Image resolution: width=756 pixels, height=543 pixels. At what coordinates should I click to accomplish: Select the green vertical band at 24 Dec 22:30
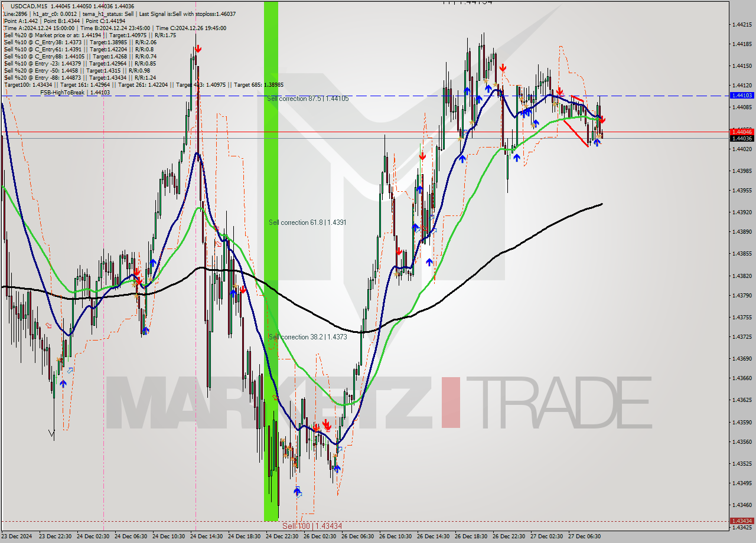(271, 261)
